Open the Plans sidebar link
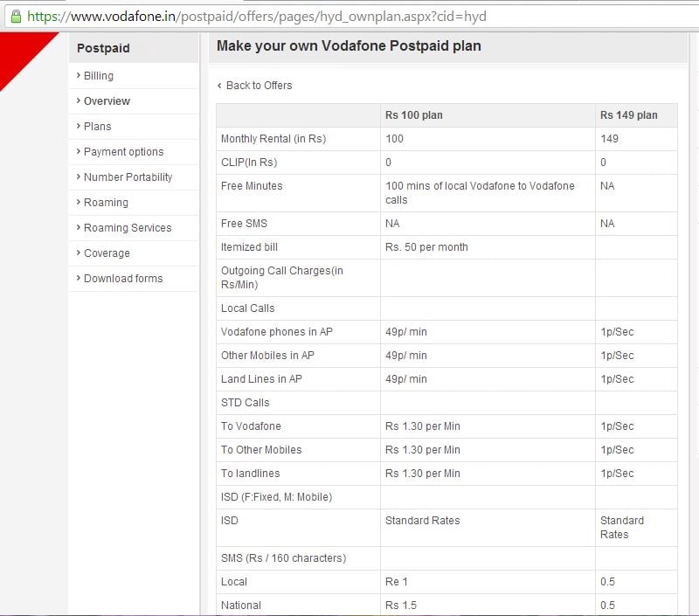699x616 pixels. point(98,127)
